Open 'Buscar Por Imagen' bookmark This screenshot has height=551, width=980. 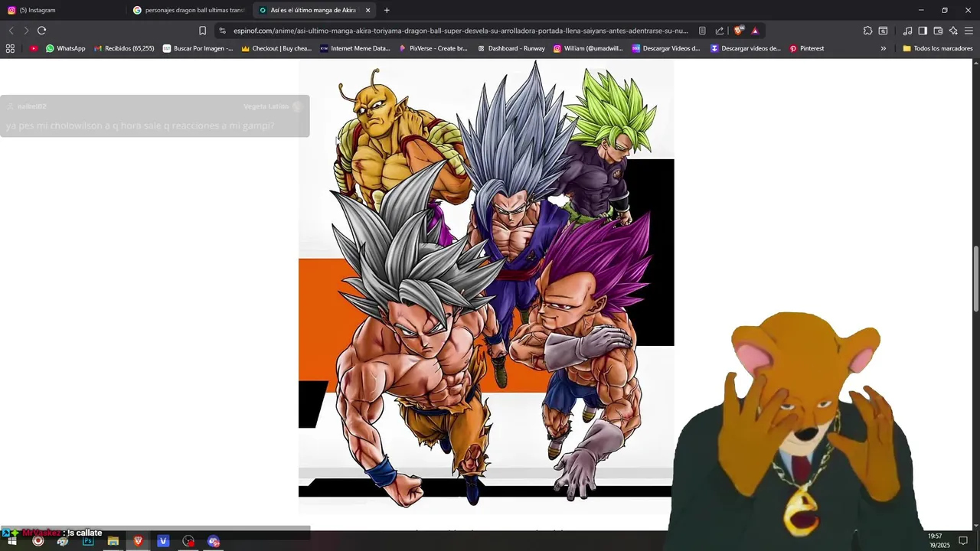pos(198,48)
